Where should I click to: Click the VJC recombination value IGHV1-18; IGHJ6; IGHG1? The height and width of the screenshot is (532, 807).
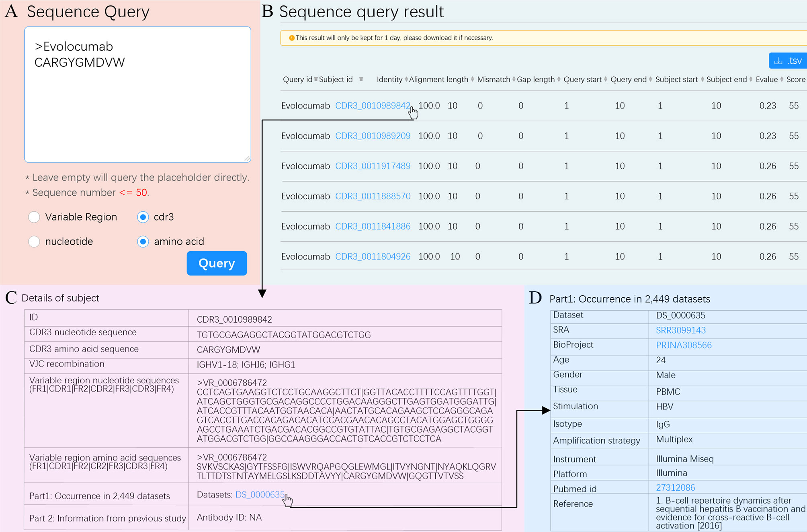(246, 365)
